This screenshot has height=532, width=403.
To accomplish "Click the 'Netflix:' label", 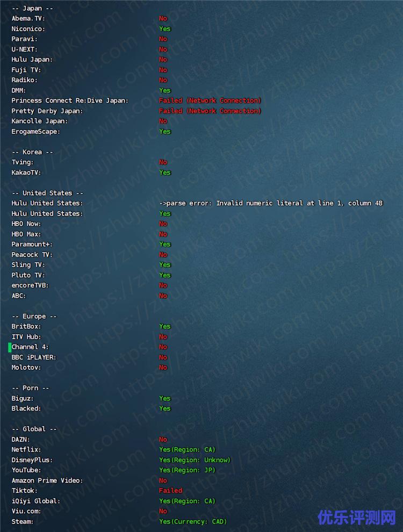I will (26, 450).
